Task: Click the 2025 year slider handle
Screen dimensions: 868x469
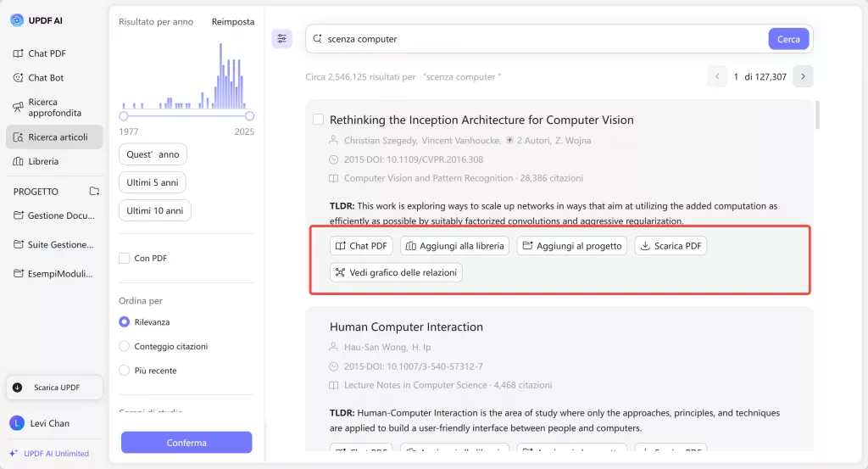Action: click(x=249, y=115)
